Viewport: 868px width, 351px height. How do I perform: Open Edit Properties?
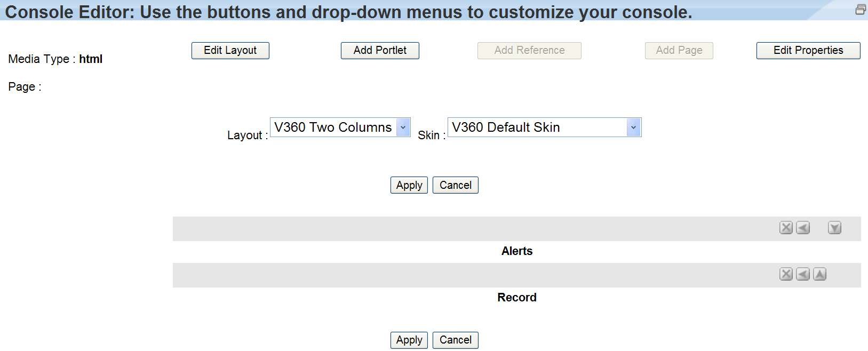[808, 51]
